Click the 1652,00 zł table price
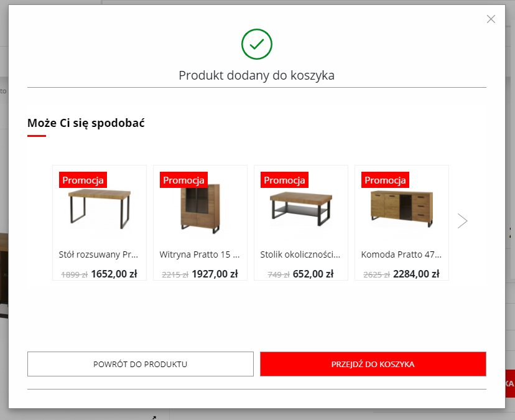 coord(114,273)
